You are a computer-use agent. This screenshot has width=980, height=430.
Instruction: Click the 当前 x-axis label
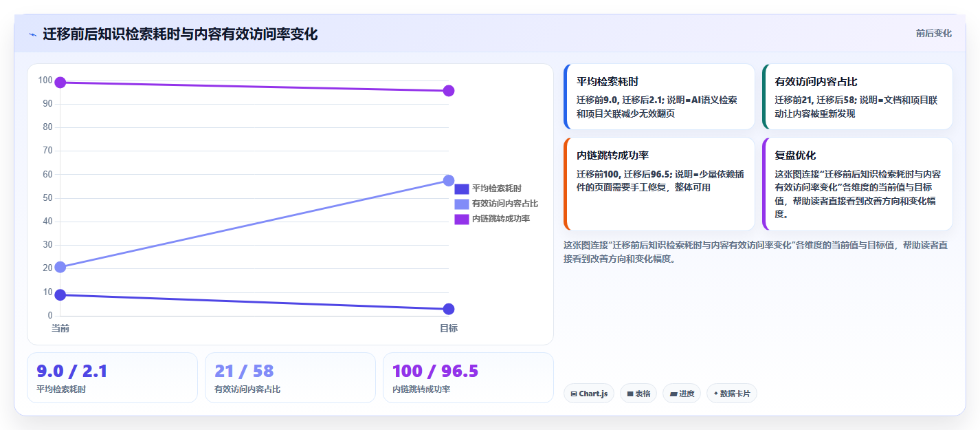60,329
